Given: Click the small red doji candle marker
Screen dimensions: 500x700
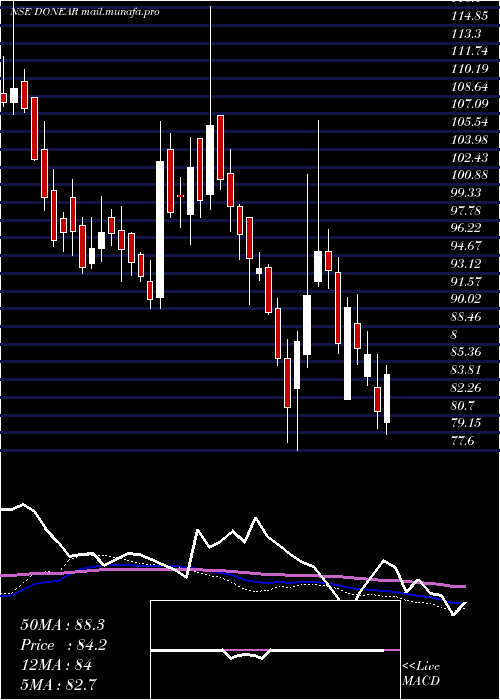Looking at the screenshot, I should click(x=180, y=196).
